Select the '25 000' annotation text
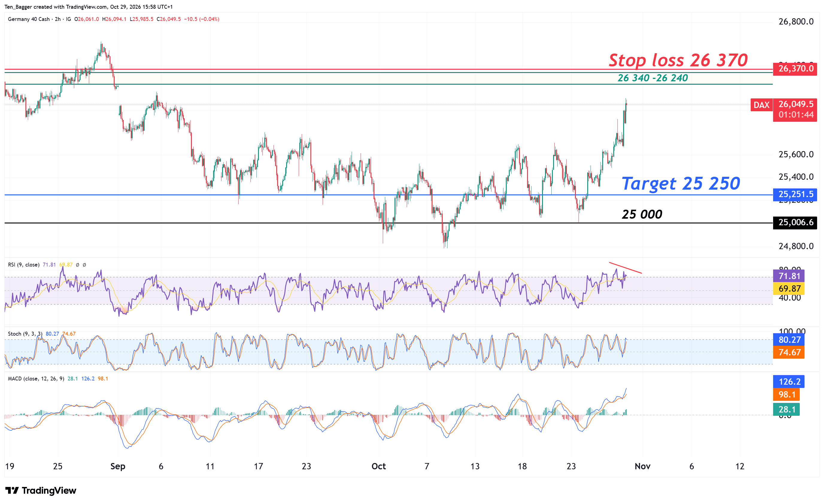Viewport: 824px width, 504px height. pyautogui.click(x=642, y=214)
